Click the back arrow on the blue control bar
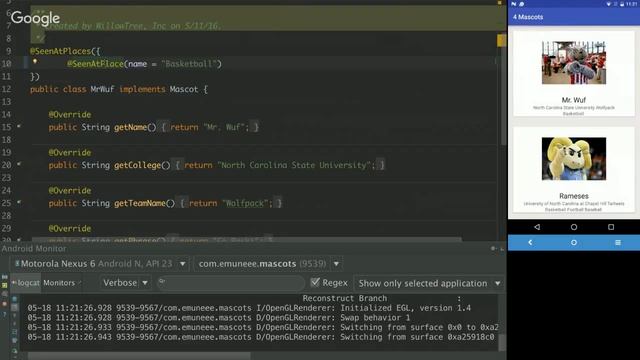 (530, 242)
